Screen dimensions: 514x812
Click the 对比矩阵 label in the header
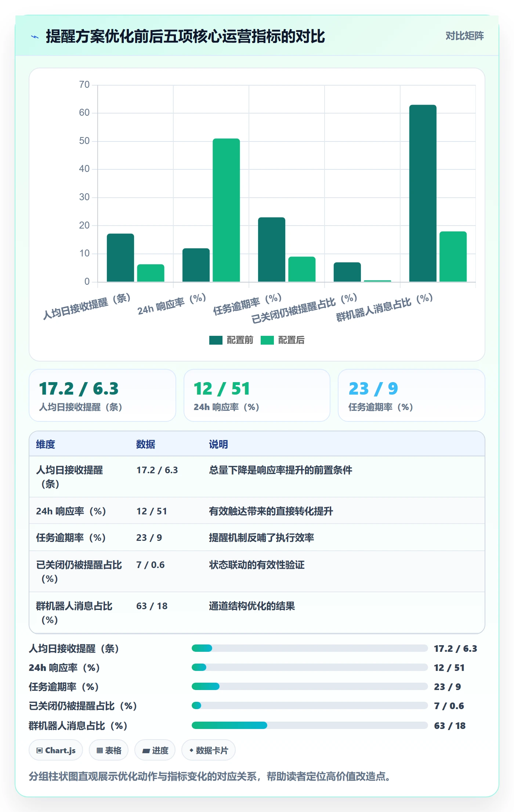[464, 36]
